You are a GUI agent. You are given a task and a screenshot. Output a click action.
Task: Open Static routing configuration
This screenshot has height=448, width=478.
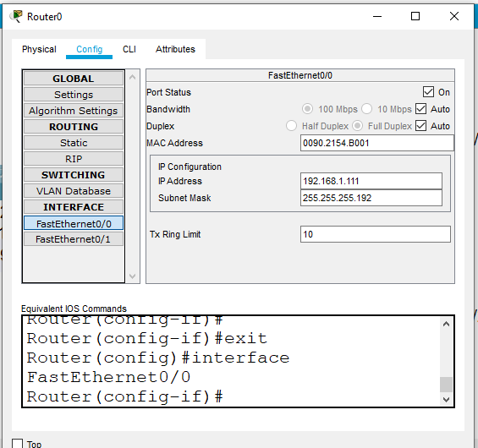pos(74,143)
